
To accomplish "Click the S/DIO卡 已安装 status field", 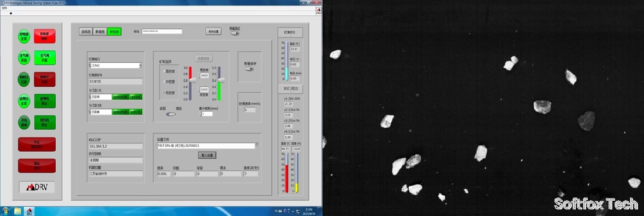I will (x=100, y=97).
